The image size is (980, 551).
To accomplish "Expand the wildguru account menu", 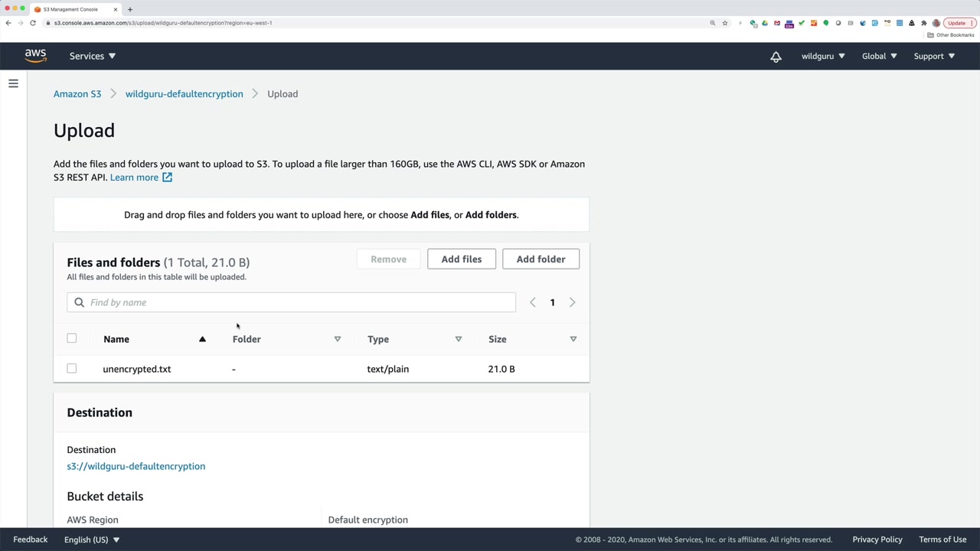I will (823, 56).
